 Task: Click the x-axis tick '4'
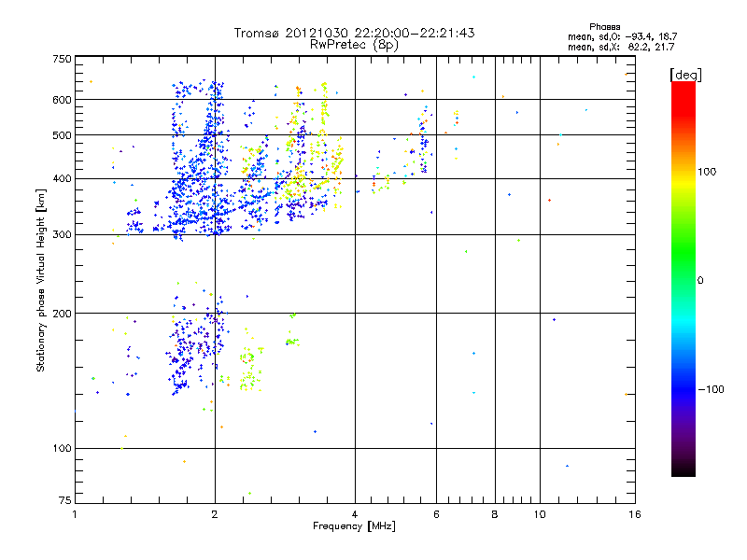click(x=355, y=514)
